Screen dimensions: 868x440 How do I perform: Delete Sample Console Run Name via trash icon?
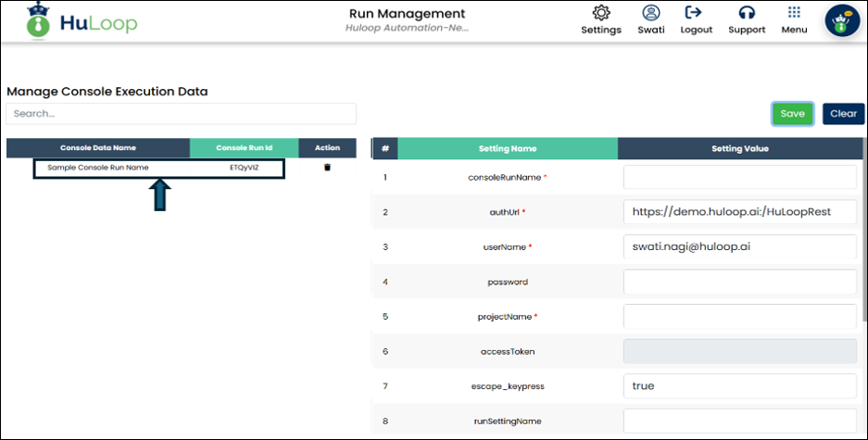point(327,168)
